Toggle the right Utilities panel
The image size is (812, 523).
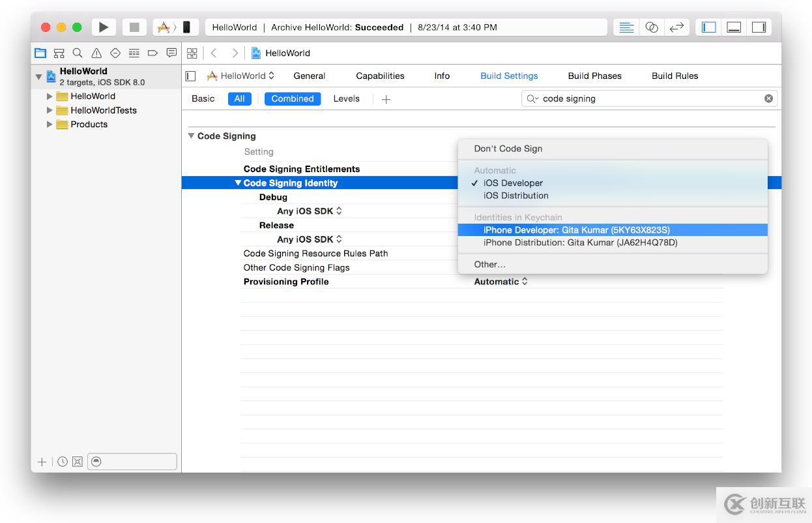pyautogui.click(x=759, y=27)
